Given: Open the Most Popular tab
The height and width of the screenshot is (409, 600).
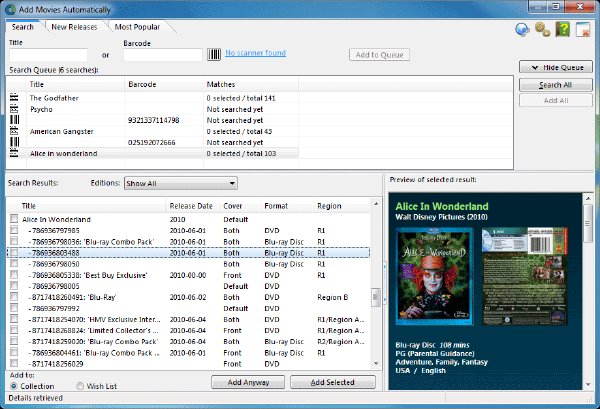Looking at the screenshot, I should (x=137, y=27).
